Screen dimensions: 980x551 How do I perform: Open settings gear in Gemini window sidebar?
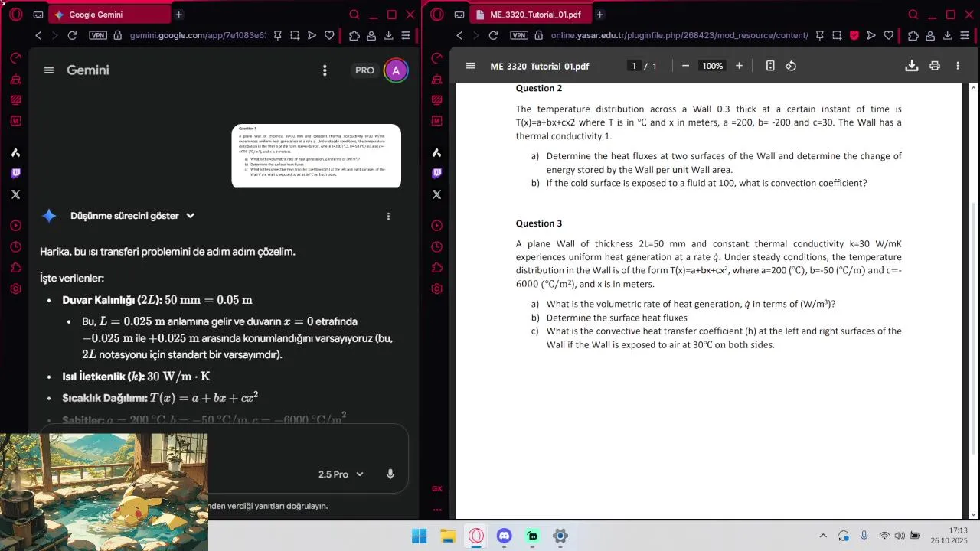pos(16,289)
